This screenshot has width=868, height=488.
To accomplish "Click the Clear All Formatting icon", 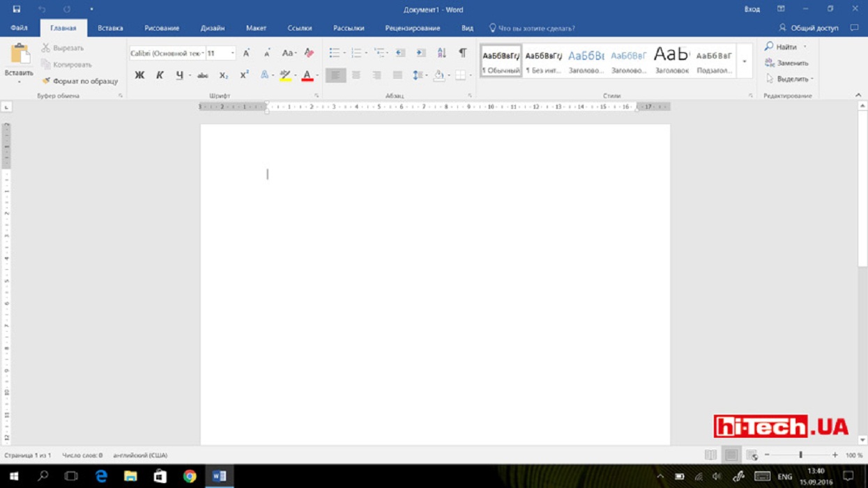I will pyautogui.click(x=309, y=53).
